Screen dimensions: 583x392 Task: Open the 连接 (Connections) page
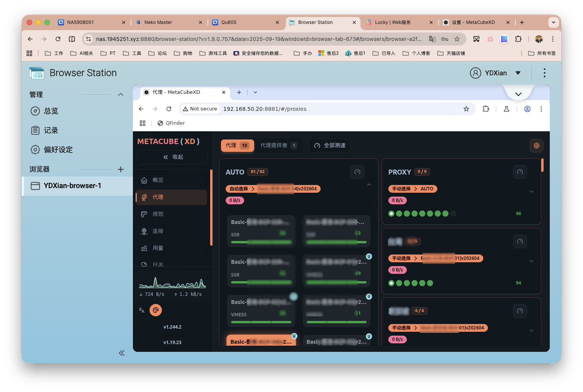click(158, 231)
